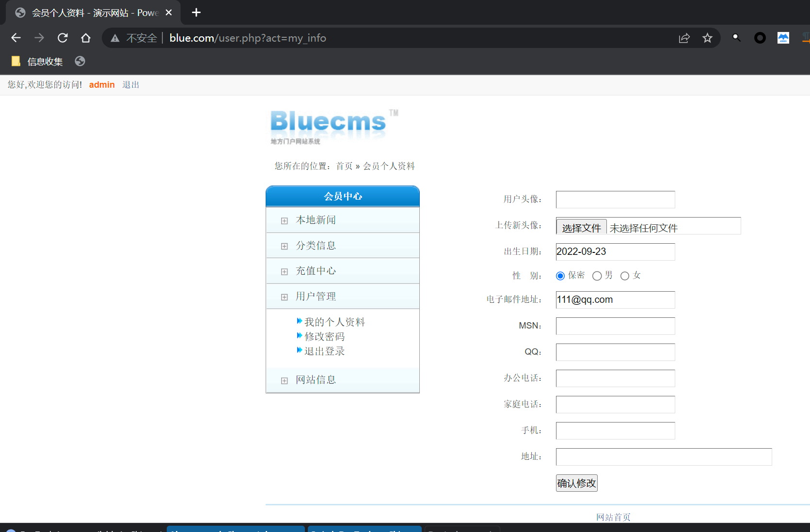
Task: Focus the 用户头像 input field
Action: click(615, 200)
